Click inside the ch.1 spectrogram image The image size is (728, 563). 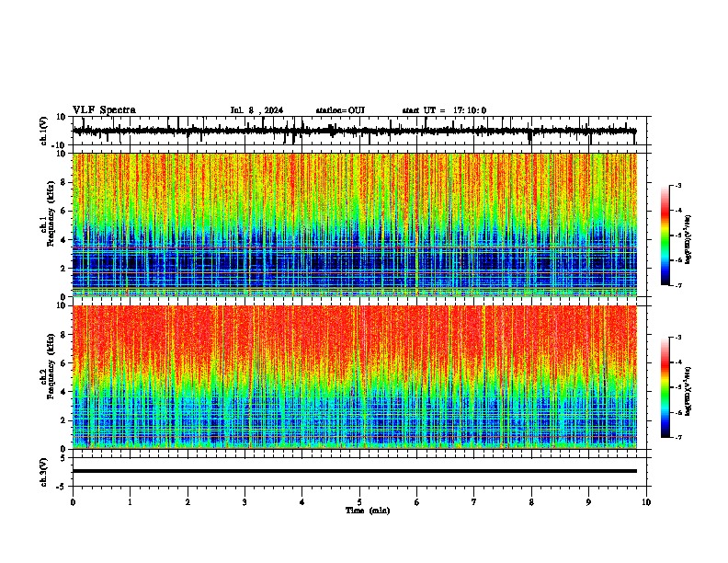click(355, 224)
